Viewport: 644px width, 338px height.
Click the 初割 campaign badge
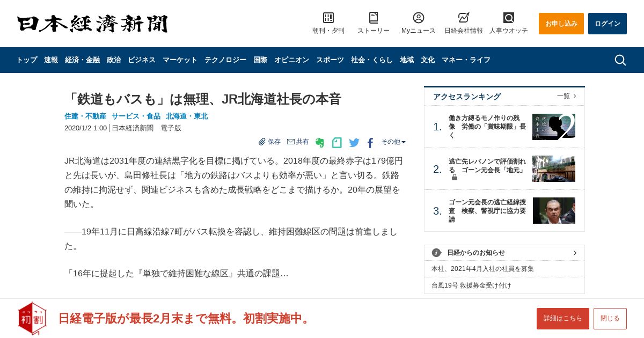pyautogui.click(x=32, y=318)
